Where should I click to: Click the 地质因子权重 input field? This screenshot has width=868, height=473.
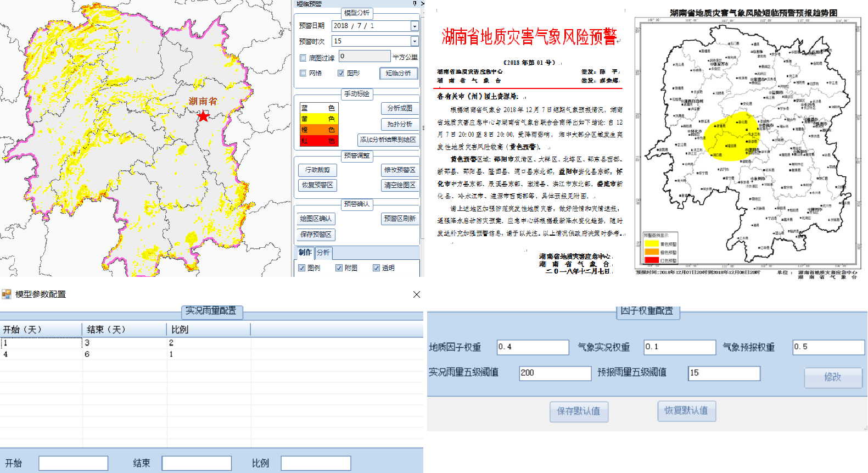pos(533,347)
